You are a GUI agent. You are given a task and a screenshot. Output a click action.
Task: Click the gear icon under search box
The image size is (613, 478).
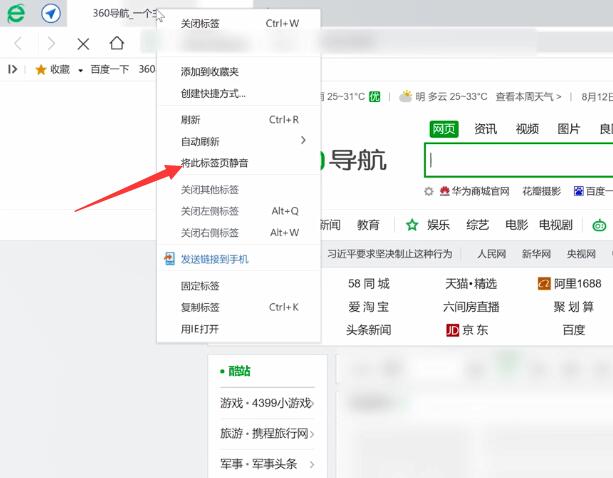click(429, 192)
